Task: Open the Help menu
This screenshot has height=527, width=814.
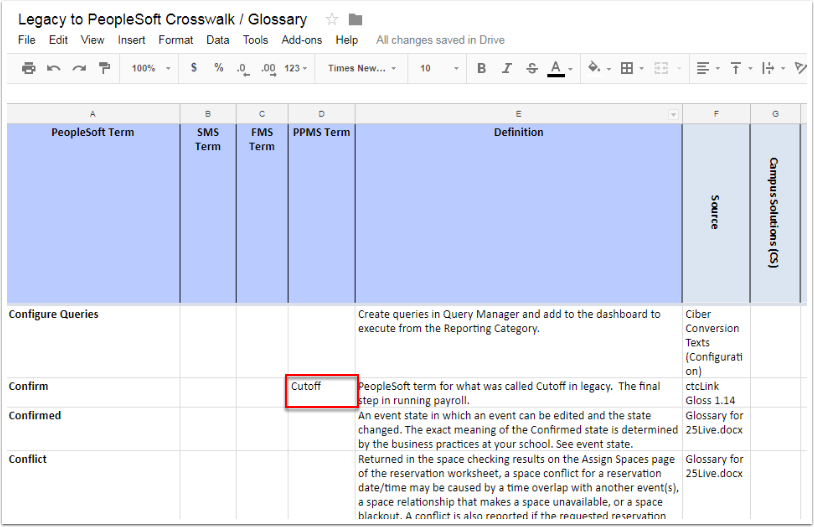Action: 346,40
